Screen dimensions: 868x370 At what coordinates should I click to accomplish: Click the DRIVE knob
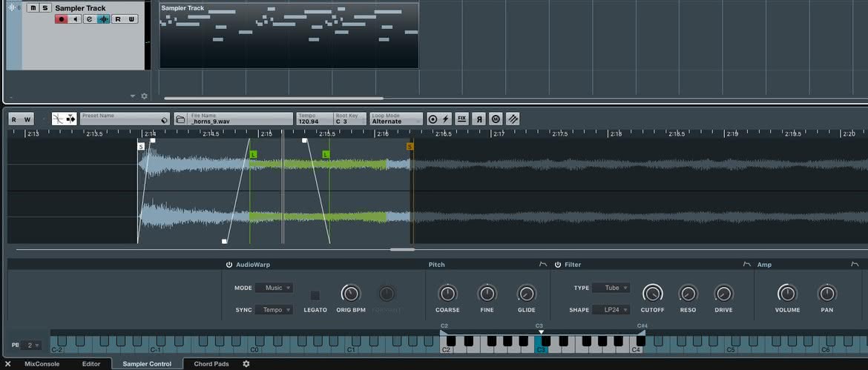click(723, 293)
